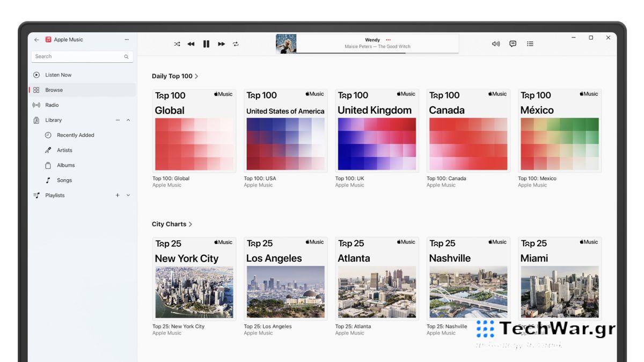Viewport: 644px width, 362px height.
Task: Open the more options ellipsis next to Library
Action: pos(118,120)
